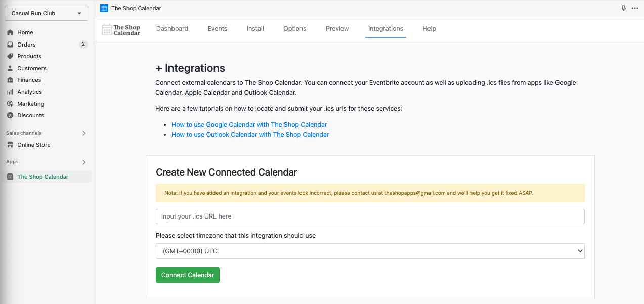The height and width of the screenshot is (304, 644).
Task: Click the "Create New Connected Calendar" heading
Action: (227, 172)
